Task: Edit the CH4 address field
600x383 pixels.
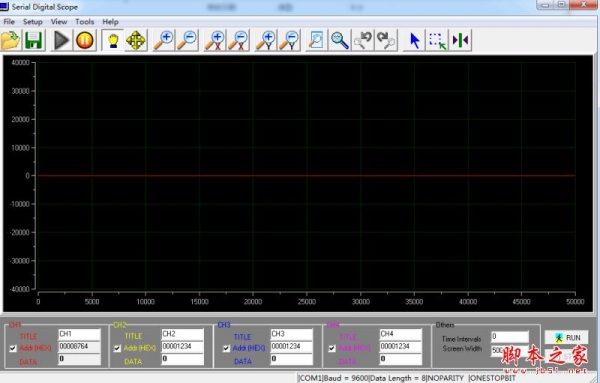Action: click(401, 346)
